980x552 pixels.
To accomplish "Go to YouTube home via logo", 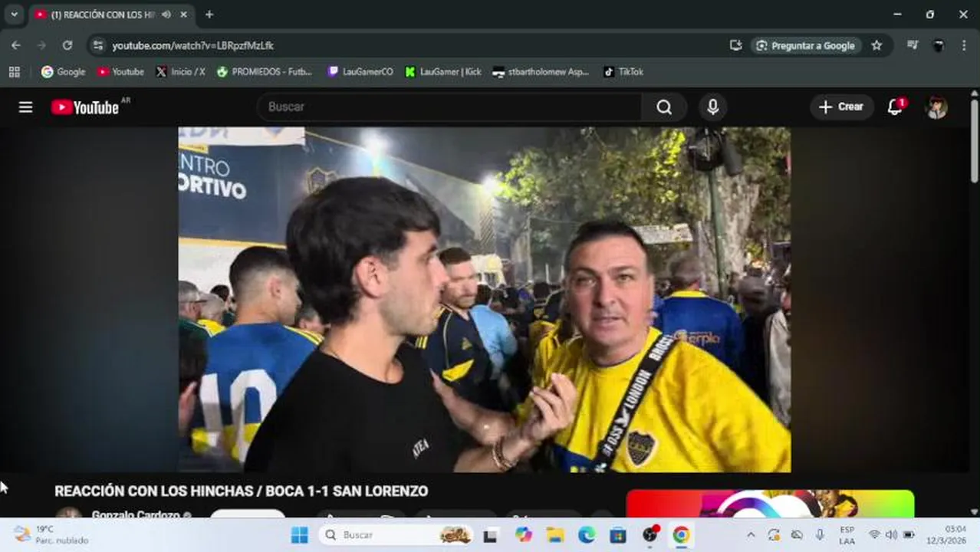I will click(85, 107).
